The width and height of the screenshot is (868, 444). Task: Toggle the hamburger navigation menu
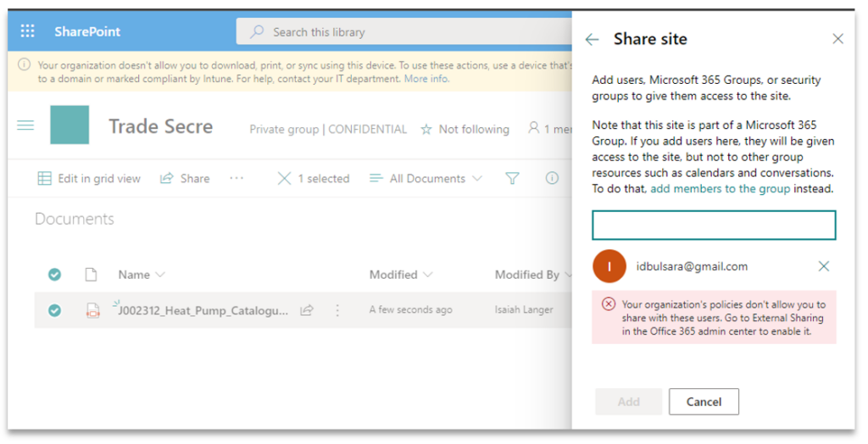(25, 125)
